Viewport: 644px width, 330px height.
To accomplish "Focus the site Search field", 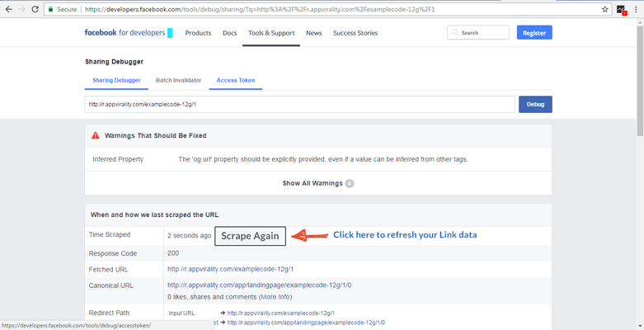I will click(x=478, y=32).
